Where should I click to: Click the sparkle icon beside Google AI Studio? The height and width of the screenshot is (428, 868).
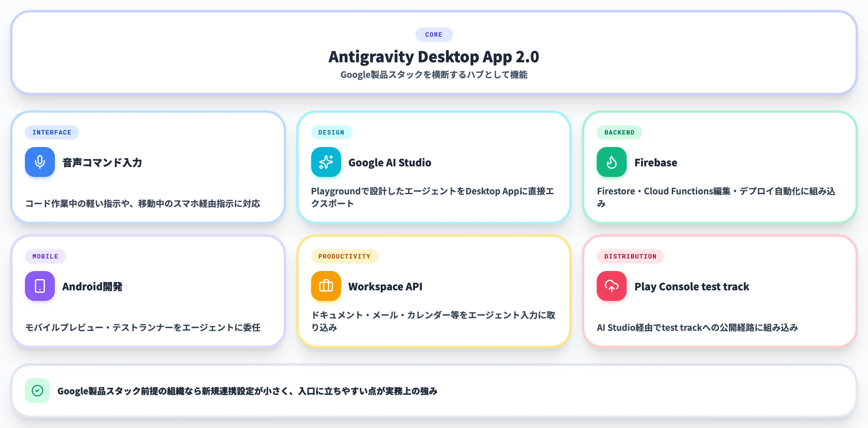[326, 162]
